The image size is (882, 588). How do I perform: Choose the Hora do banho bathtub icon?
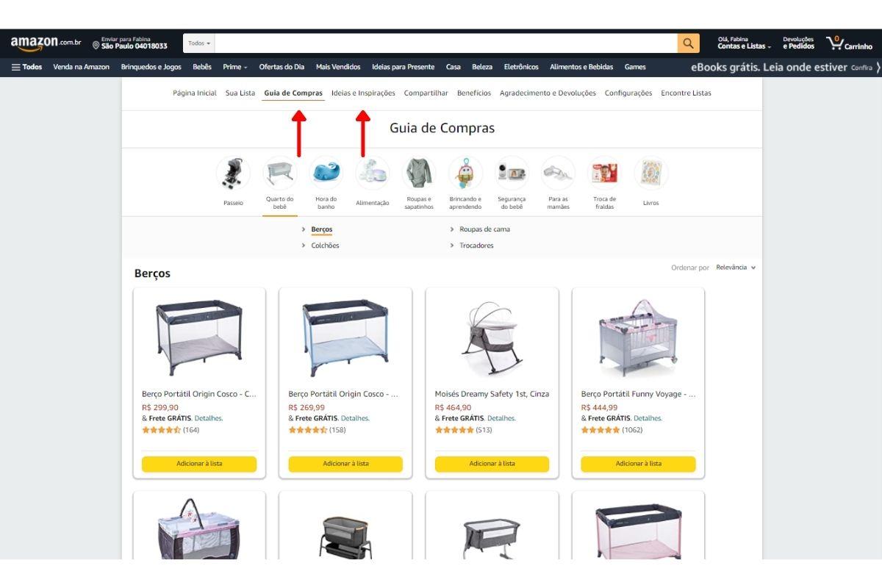pyautogui.click(x=326, y=173)
